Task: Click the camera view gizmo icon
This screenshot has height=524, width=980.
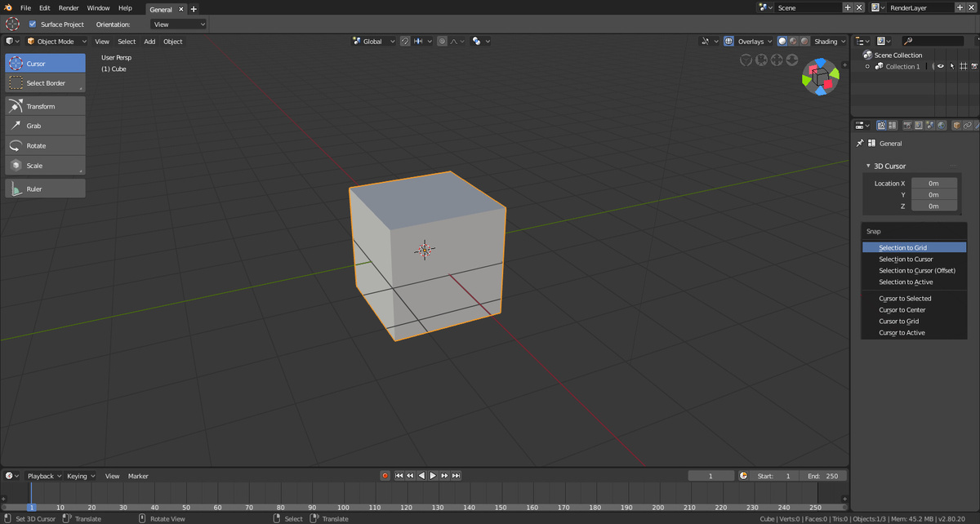Action: point(761,60)
